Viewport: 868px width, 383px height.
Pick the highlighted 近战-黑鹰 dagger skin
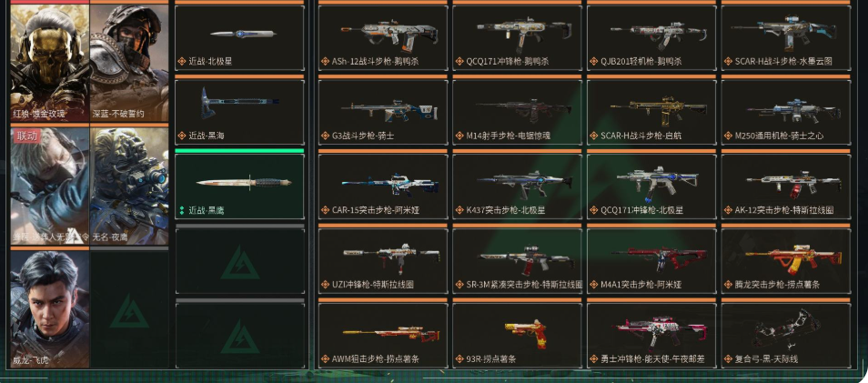[239, 186]
